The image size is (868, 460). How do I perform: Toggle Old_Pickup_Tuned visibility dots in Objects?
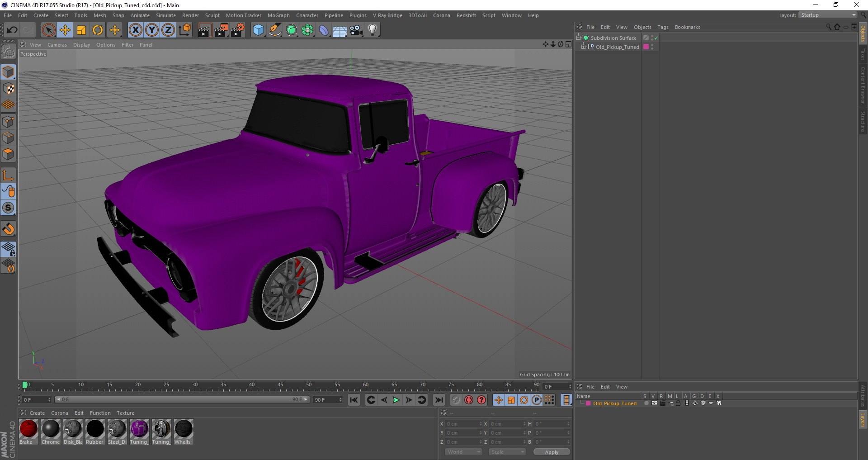point(652,47)
